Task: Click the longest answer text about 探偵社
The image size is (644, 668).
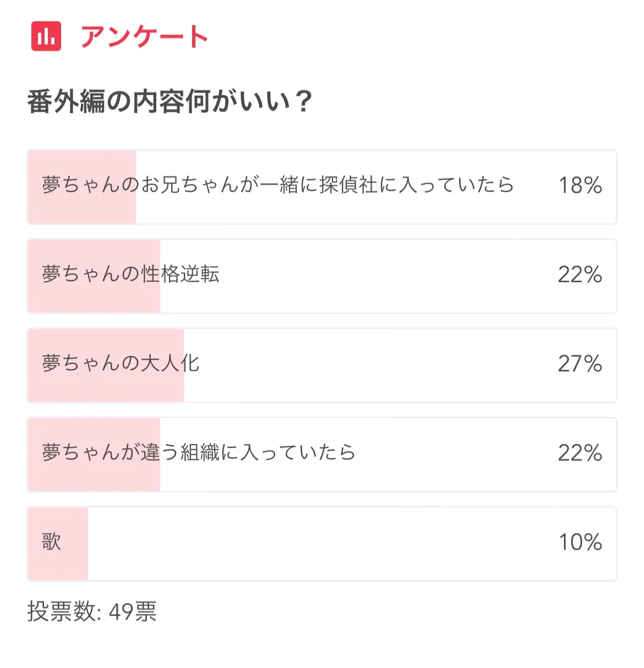Action: (x=278, y=185)
